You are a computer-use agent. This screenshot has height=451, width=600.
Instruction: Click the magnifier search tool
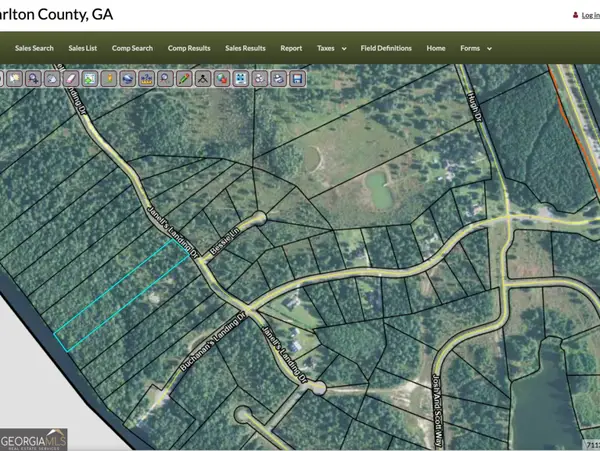coord(165,79)
